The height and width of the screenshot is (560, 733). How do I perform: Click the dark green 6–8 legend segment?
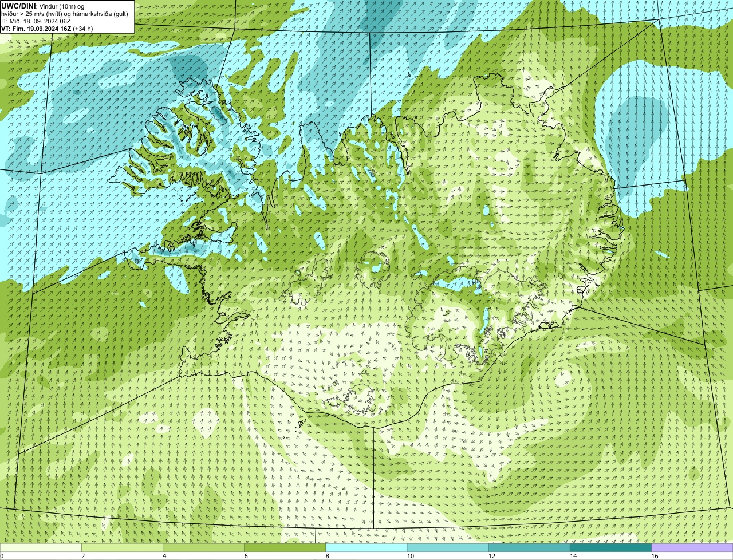(285, 548)
